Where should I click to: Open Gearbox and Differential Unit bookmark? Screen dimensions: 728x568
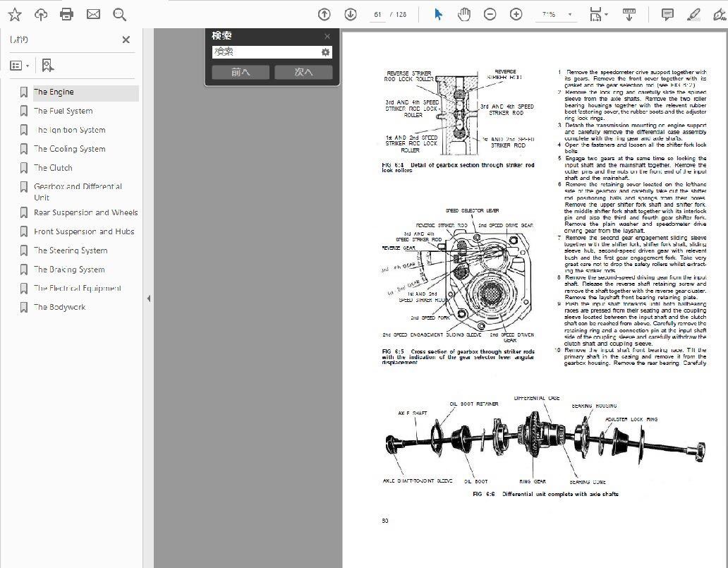[78, 192]
